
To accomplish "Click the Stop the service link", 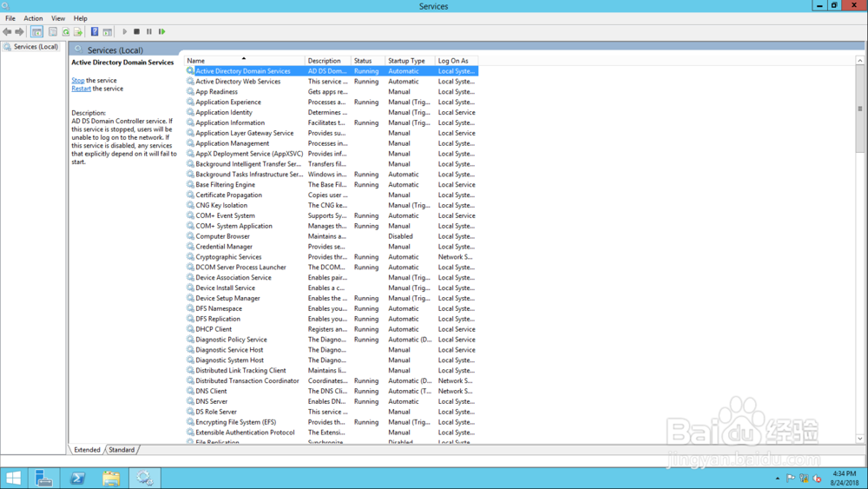I will coord(77,80).
